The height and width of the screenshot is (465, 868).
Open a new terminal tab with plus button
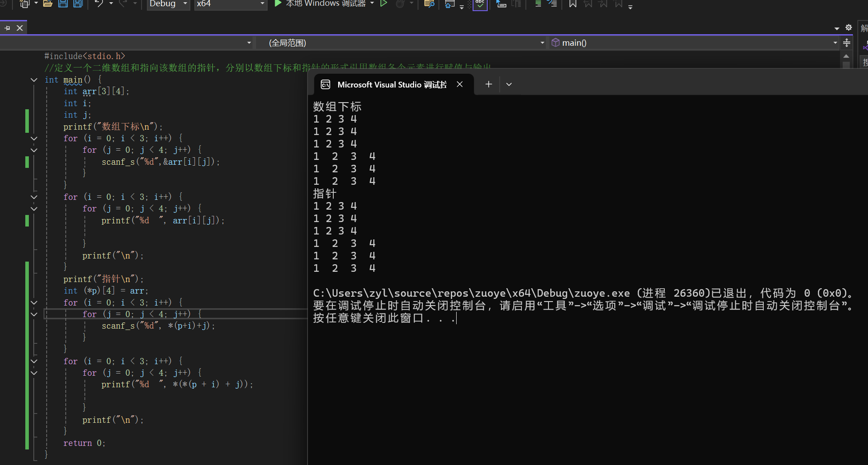click(x=489, y=84)
